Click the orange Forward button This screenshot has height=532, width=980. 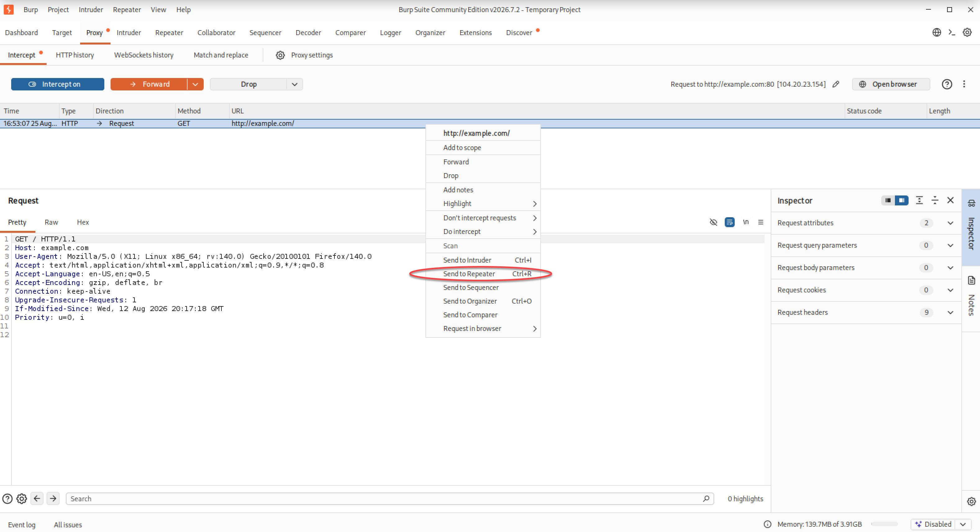[x=149, y=84]
